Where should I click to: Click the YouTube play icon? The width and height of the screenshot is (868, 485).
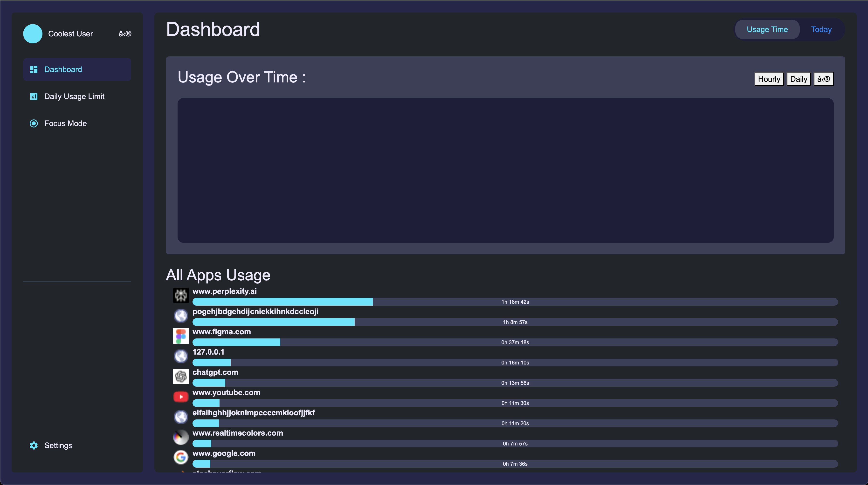[181, 397]
